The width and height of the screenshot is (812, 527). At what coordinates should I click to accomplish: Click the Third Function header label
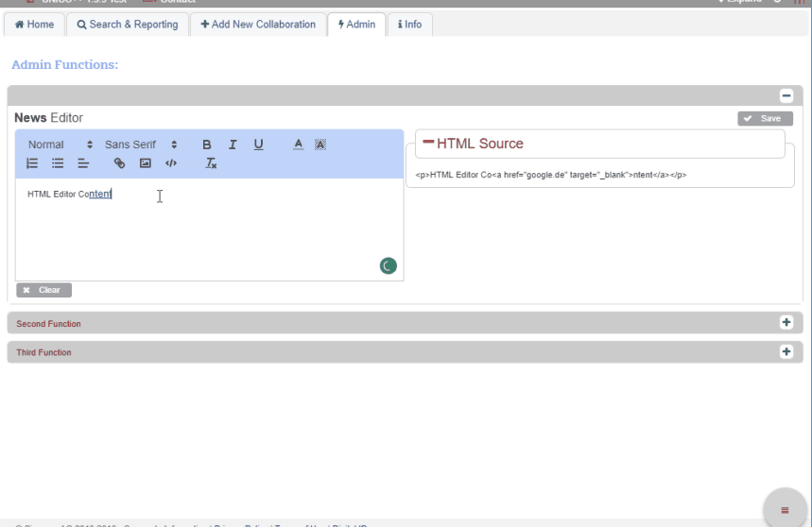pyautogui.click(x=44, y=352)
